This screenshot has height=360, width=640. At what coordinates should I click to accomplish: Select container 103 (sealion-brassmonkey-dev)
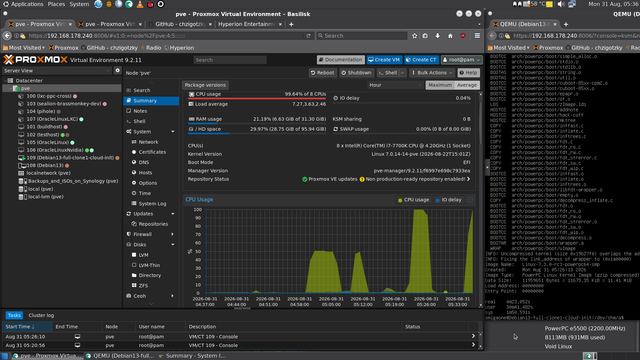coord(64,104)
